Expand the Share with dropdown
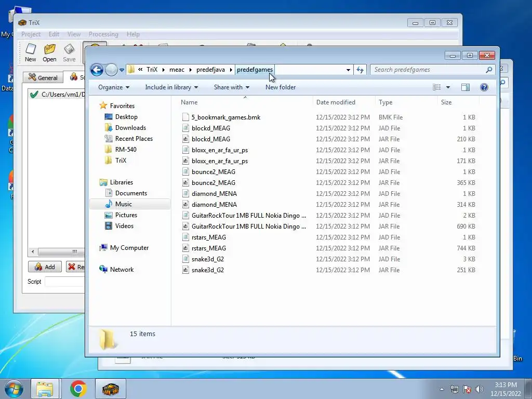Screen dimensions: 532x399 (232, 87)
